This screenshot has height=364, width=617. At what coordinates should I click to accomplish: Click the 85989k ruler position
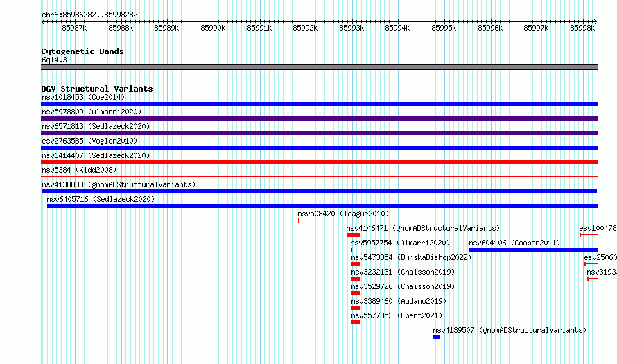[x=166, y=28]
